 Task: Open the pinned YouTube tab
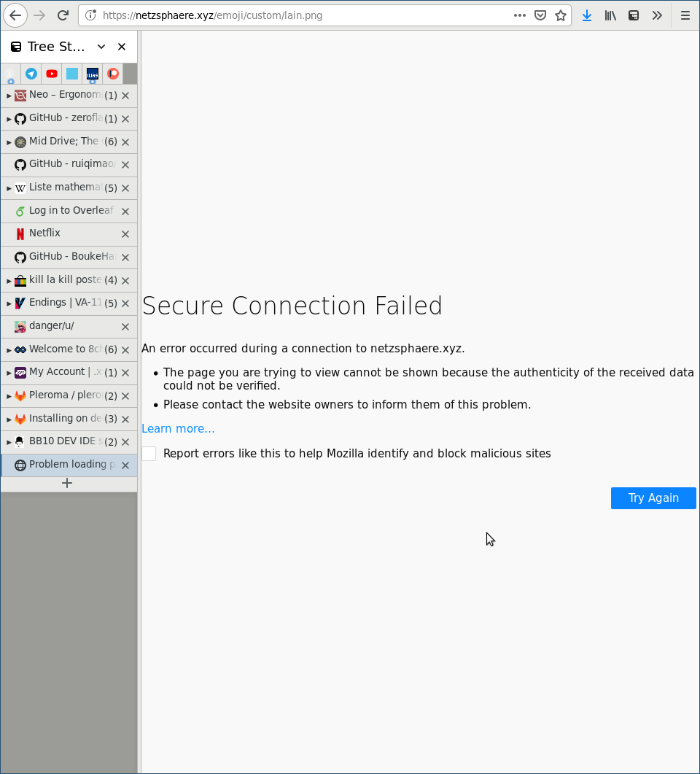tap(52, 74)
